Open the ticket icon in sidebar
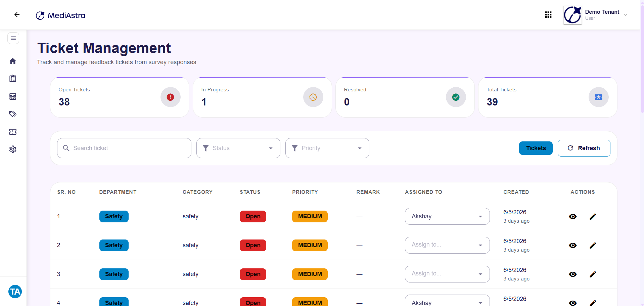Screen dimensions: 644x306 [13, 132]
